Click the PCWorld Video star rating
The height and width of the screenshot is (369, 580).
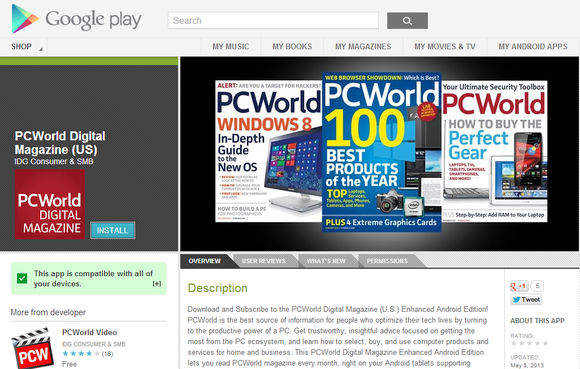click(x=81, y=353)
